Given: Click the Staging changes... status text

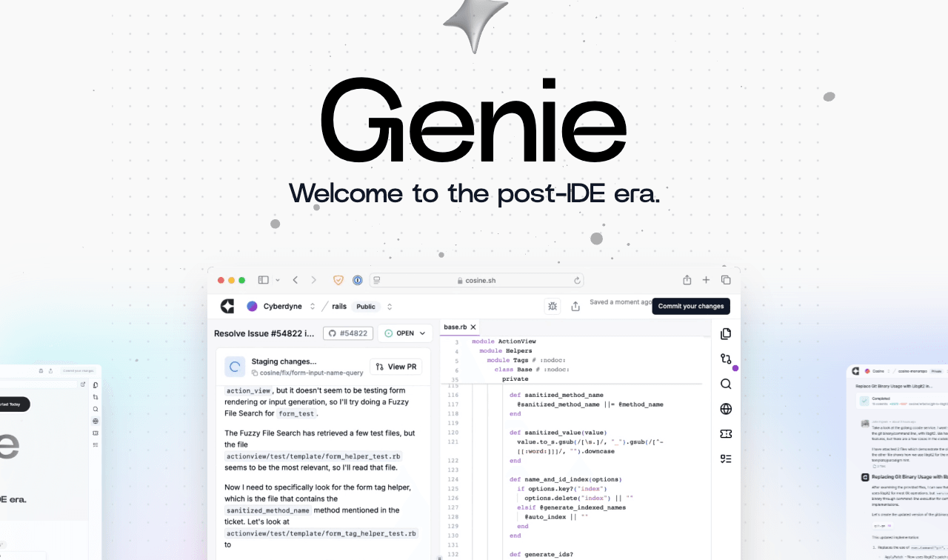Looking at the screenshot, I should point(284,361).
